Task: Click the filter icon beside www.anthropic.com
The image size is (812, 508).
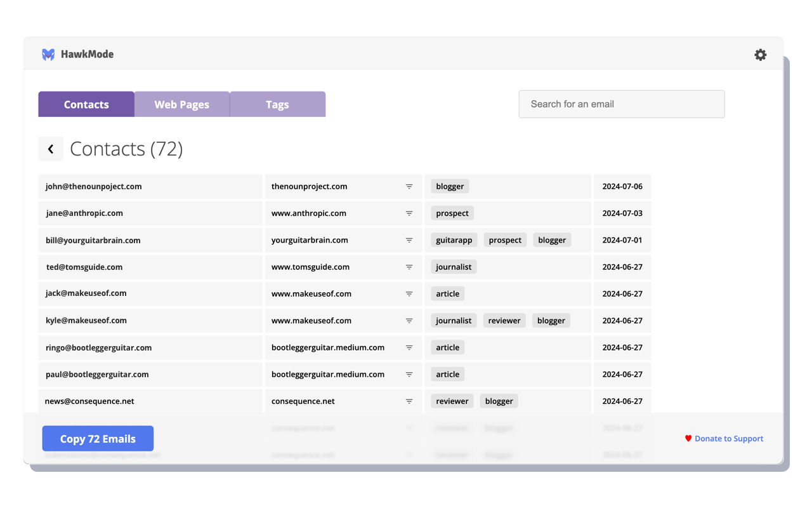Action: (x=409, y=213)
